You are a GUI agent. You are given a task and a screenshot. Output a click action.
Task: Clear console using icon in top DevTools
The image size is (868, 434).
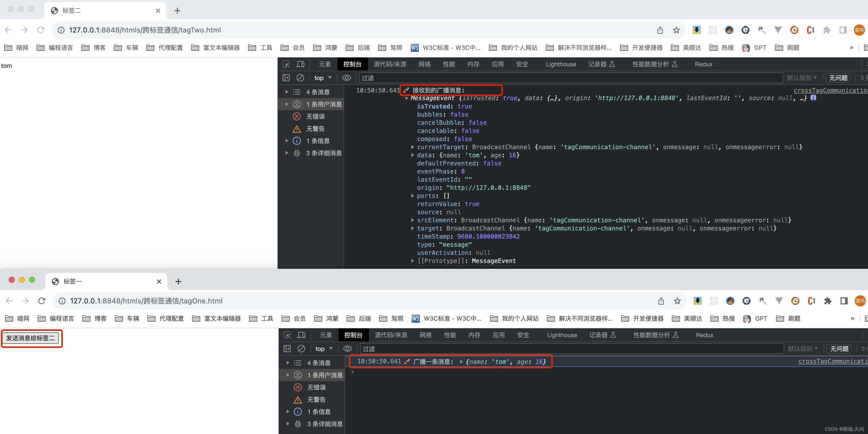300,78
